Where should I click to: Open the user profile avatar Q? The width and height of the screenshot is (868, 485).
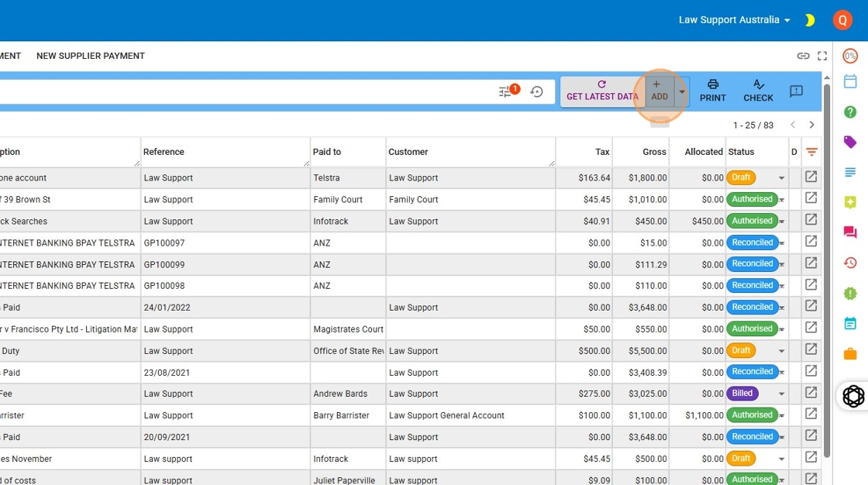coord(842,20)
